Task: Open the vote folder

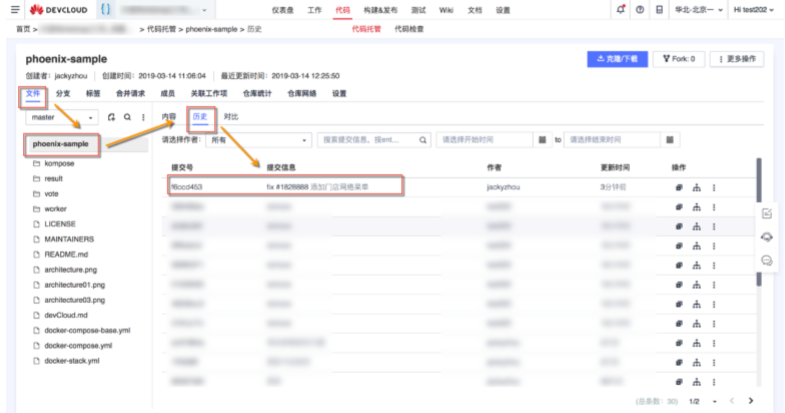Action: pos(51,194)
